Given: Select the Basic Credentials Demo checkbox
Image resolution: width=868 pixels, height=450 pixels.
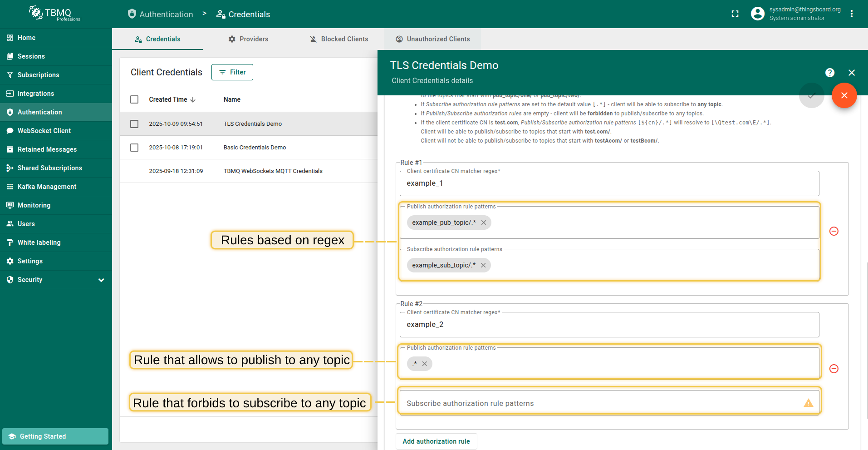Looking at the screenshot, I should click(x=134, y=148).
